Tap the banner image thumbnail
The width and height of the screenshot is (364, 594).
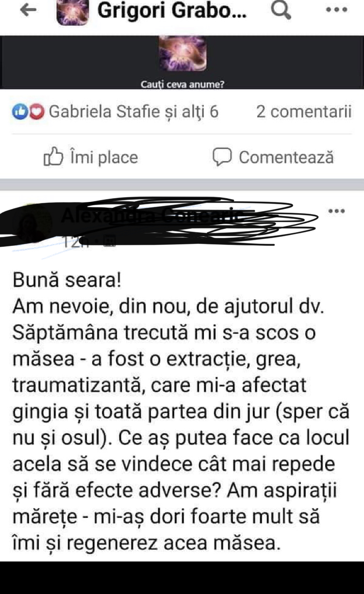[182, 53]
